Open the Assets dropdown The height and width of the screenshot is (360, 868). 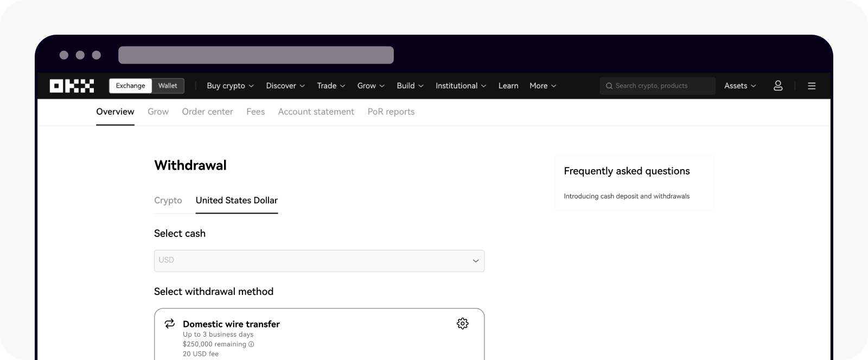(740, 86)
